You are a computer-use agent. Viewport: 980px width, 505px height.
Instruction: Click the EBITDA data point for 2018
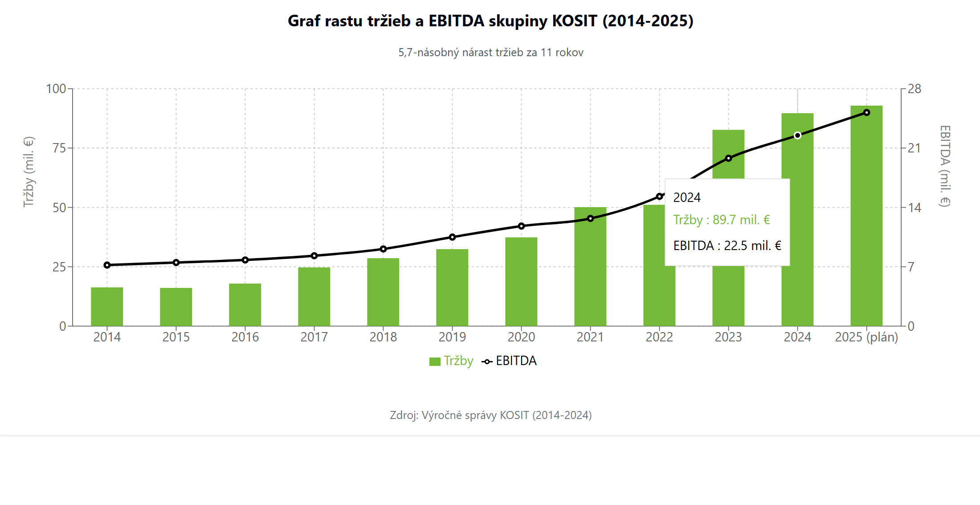[383, 249]
